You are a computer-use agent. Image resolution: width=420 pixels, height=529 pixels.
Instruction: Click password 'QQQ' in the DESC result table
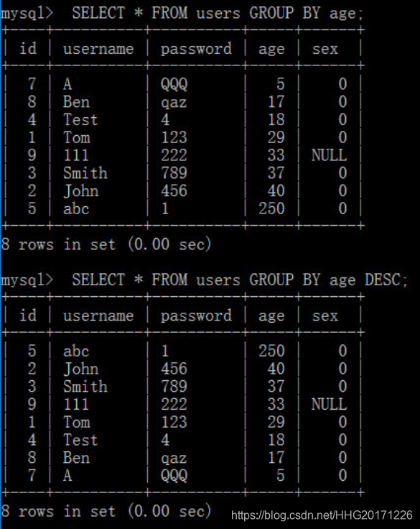(174, 476)
